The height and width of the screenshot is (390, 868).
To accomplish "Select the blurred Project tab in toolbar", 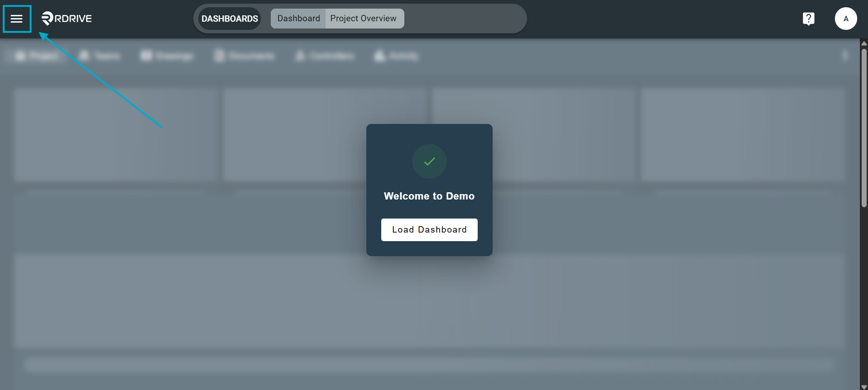I will tap(37, 56).
